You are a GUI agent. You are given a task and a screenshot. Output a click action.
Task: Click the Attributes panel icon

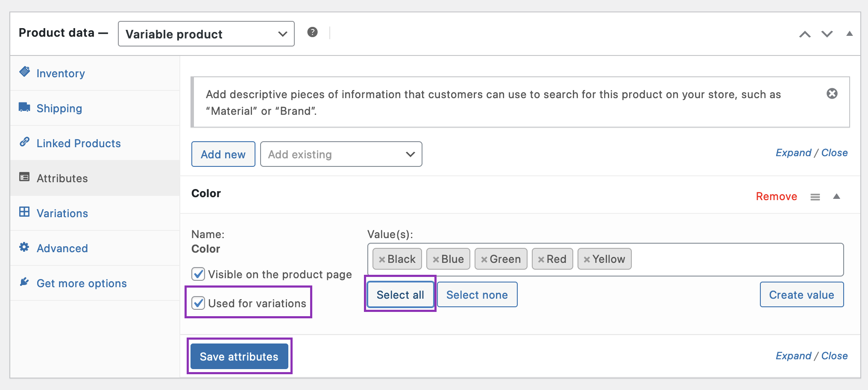coord(25,178)
